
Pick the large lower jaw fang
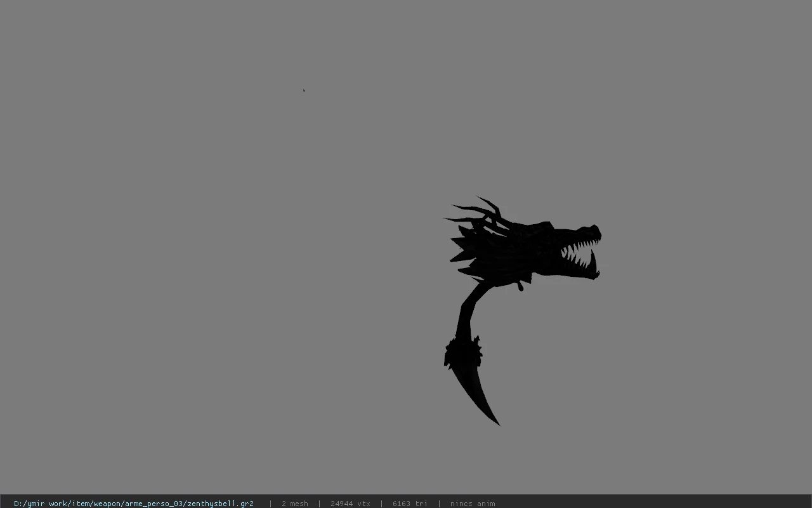(x=593, y=262)
